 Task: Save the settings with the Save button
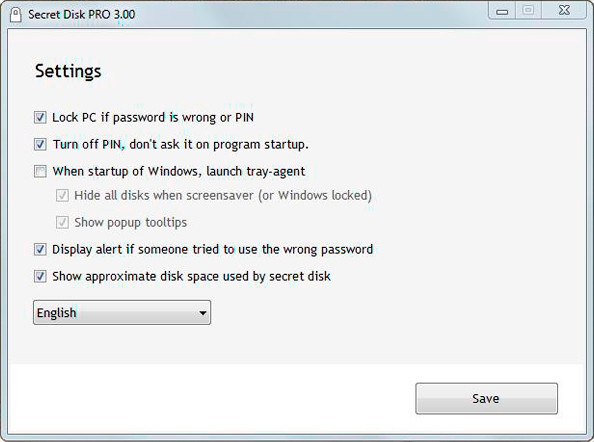[486, 398]
